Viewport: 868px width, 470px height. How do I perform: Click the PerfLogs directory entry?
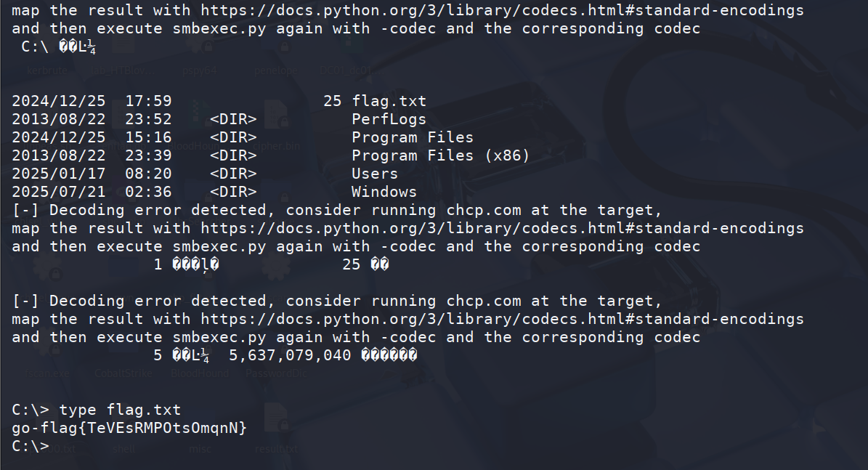[x=389, y=120]
